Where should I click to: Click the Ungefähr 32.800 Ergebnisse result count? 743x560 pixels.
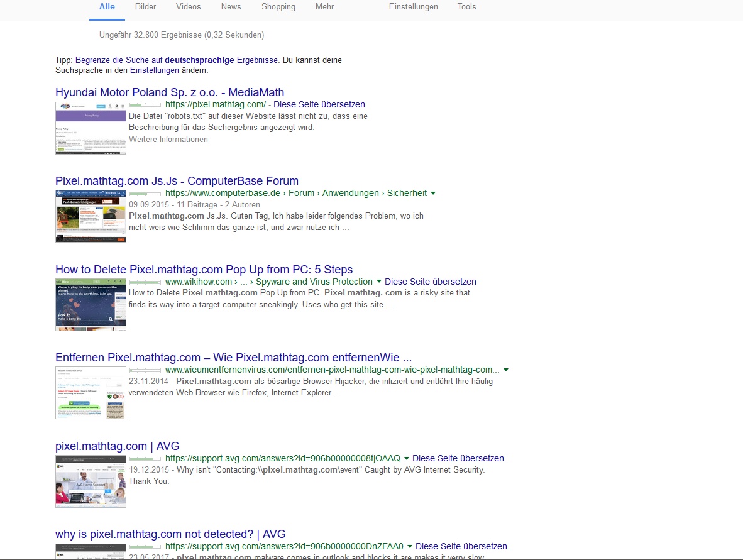click(182, 35)
